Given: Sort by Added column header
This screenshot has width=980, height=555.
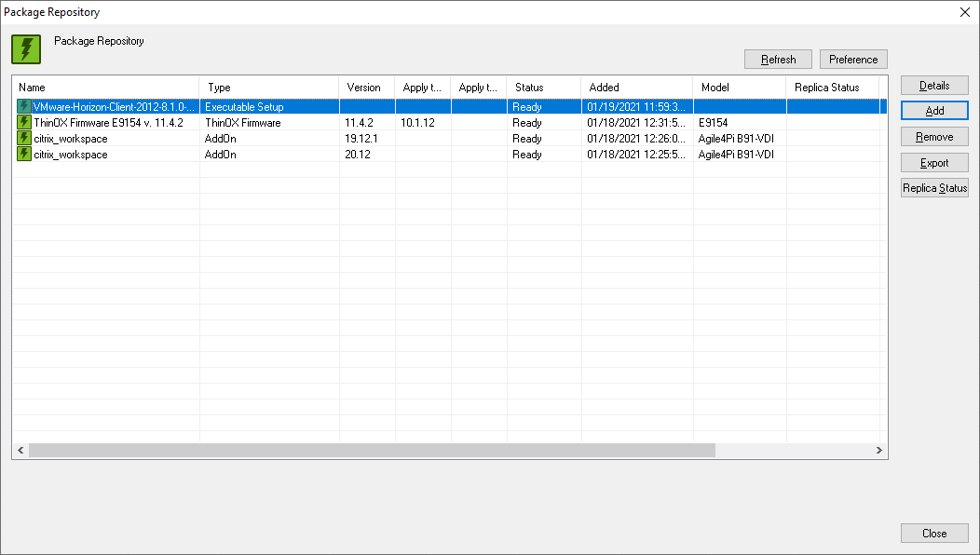Looking at the screenshot, I should tap(637, 88).
